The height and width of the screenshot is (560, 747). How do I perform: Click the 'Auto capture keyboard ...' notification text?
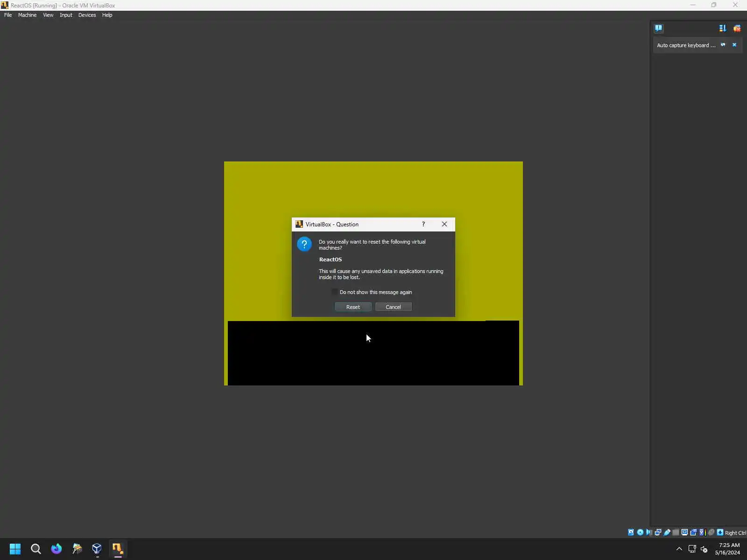[x=686, y=45]
